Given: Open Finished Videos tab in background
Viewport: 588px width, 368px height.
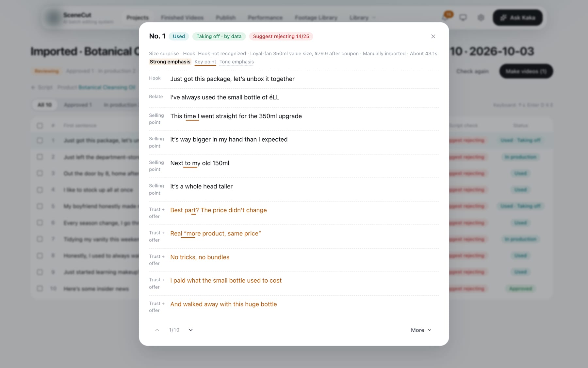Looking at the screenshot, I should pyautogui.click(x=182, y=18).
